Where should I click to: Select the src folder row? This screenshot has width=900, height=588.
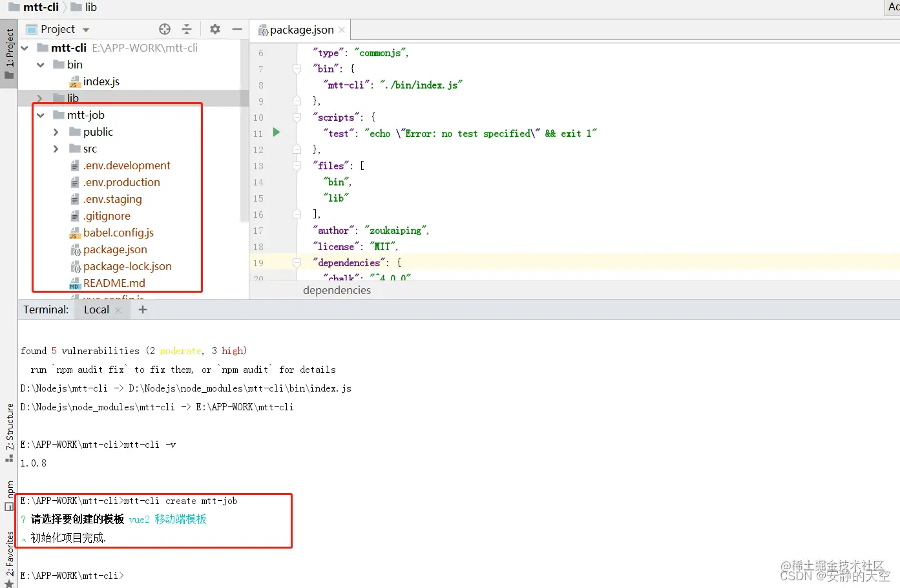coord(133,149)
